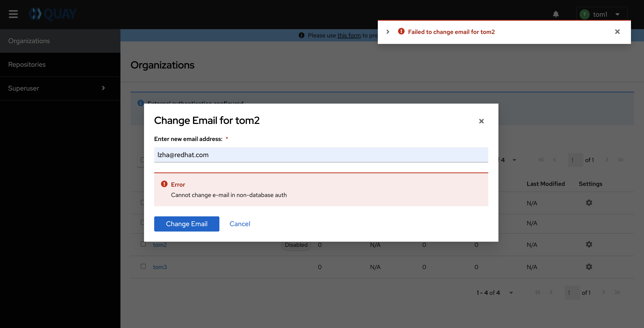Expand the failed email alert details
The height and width of the screenshot is (328, 644).
[388, 32]
